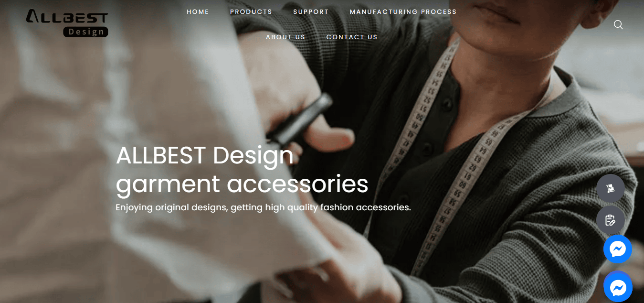Viewport: 644px width, 303px height.
Task: Click the Enjoying original designs tagline
Action: 263,207
